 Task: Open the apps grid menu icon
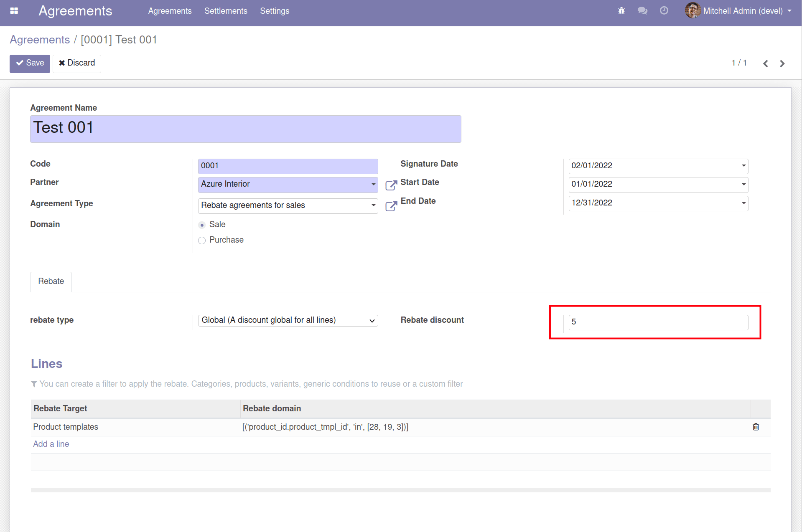pos(14,11)
